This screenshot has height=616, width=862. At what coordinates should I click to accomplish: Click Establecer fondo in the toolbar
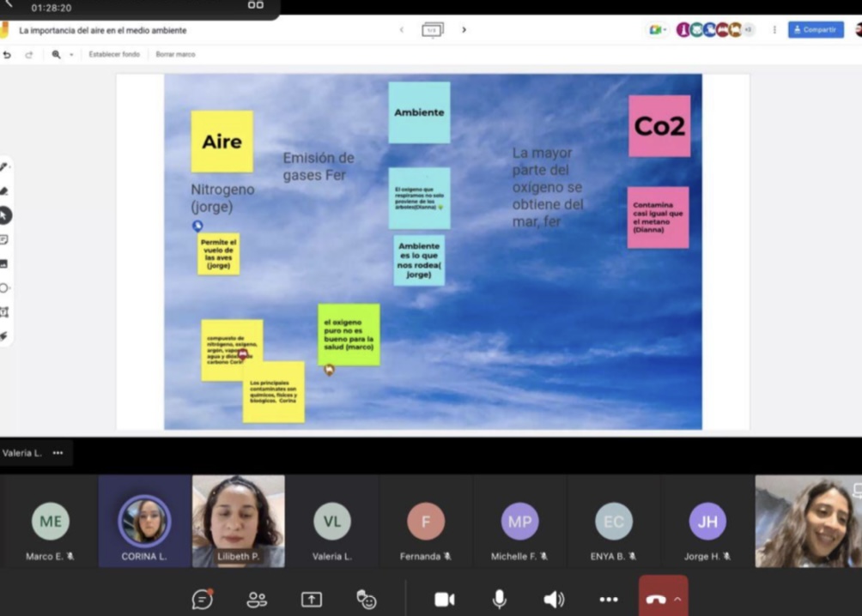[x=113, y=54]
